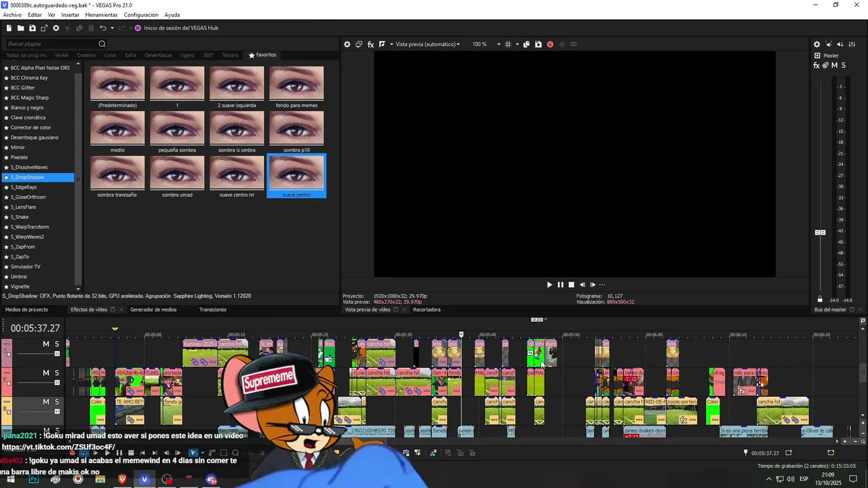Image resolution: width=868 pixels, height=488 pixels.
Task: Open mixer layout icon in Master bus
Action: 853,44
